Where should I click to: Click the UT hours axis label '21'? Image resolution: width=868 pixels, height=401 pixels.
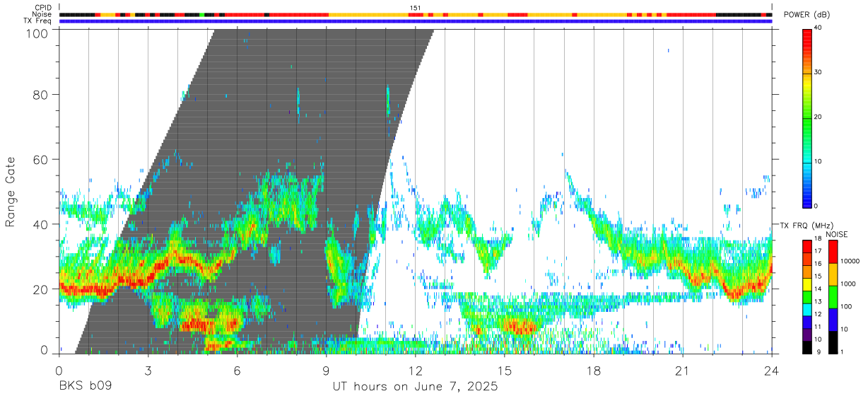coord(682,371)
